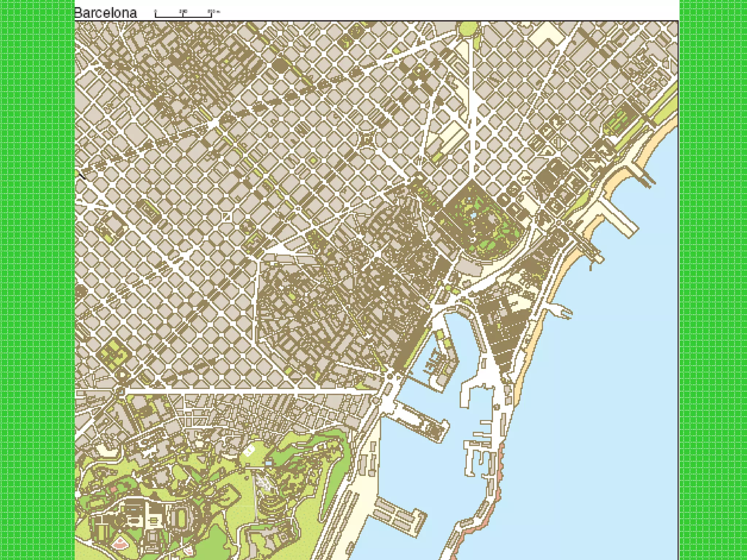
Task: Click the right green patterned border
Action: click(713, 280)
